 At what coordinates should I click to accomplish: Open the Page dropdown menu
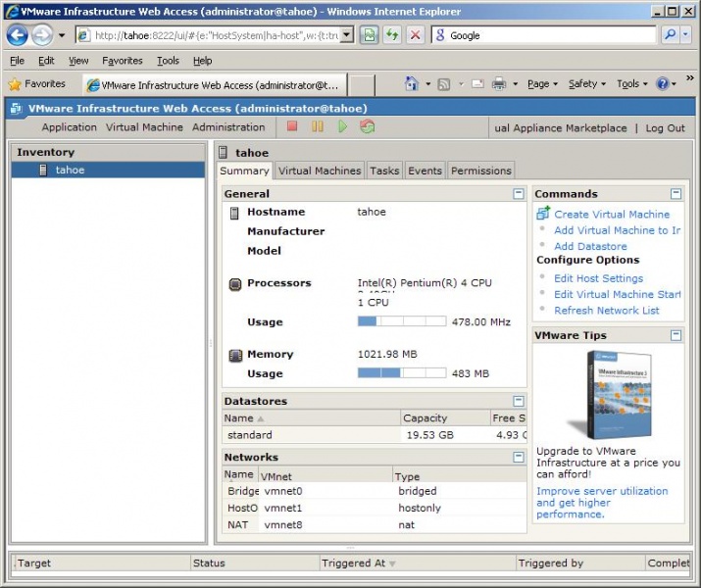542,84
